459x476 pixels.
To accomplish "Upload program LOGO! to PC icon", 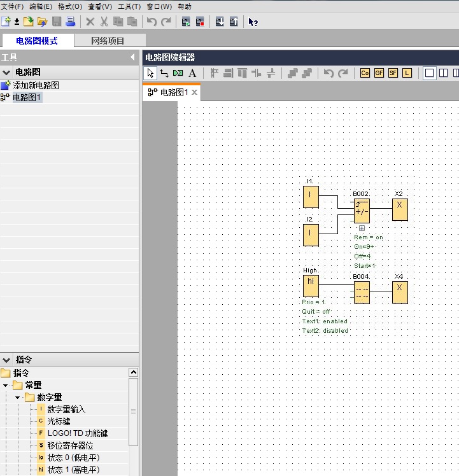I will pyautogui.click(x=234, y=22).
